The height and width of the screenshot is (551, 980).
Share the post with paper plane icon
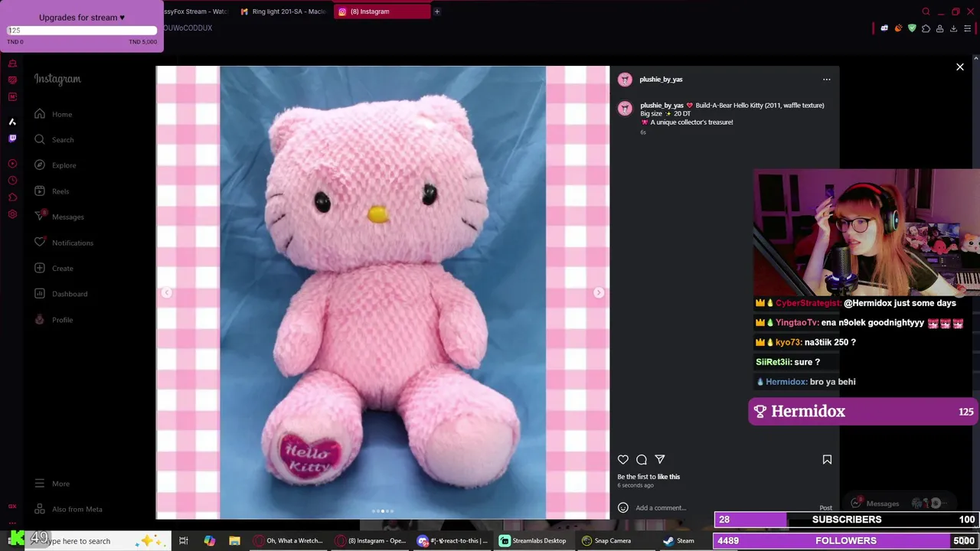point(660,459)
